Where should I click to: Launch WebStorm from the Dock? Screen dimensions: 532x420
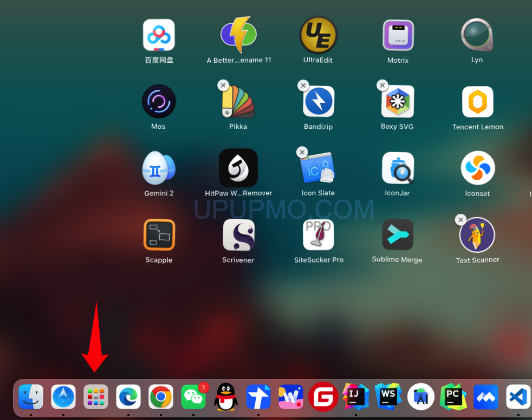388,397
